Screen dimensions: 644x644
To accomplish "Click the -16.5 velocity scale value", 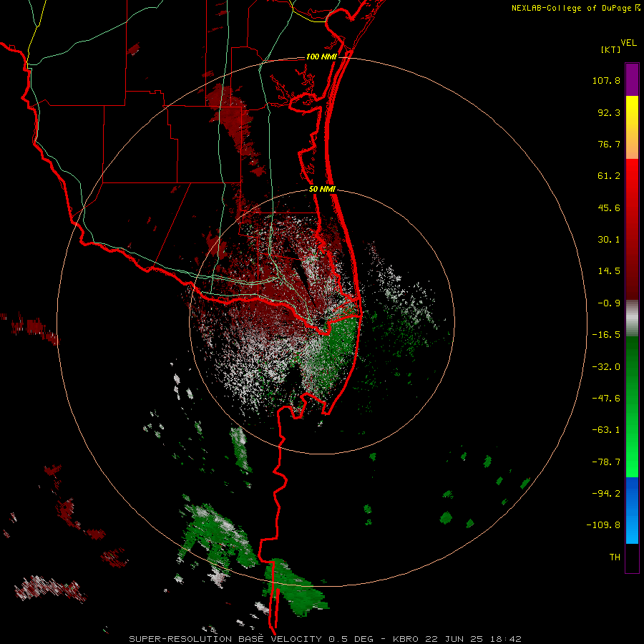I will click(x=606, y=335).
